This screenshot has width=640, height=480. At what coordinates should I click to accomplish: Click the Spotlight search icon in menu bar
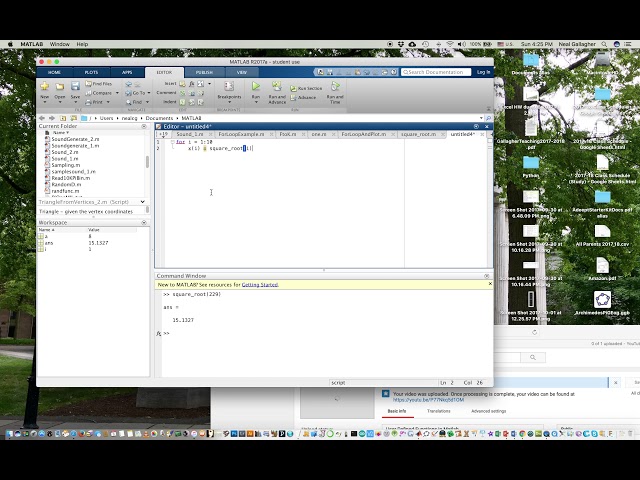coord(604,44)
